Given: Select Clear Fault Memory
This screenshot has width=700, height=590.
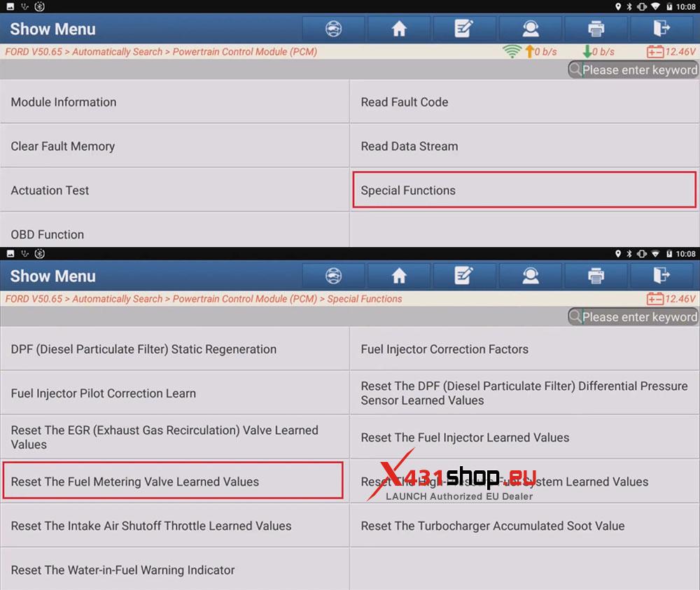Looking at the screenshot, I should point(174,146).
